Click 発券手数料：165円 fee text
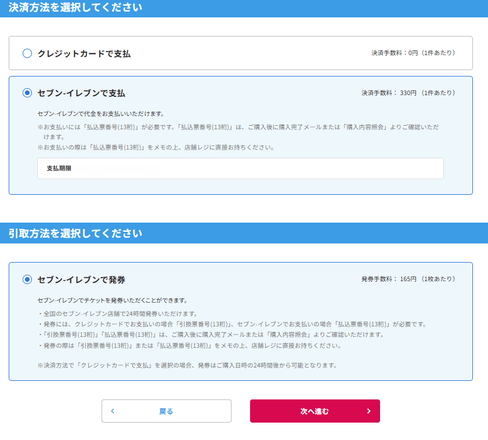The image size is (488, 440). tap(408, 279)
